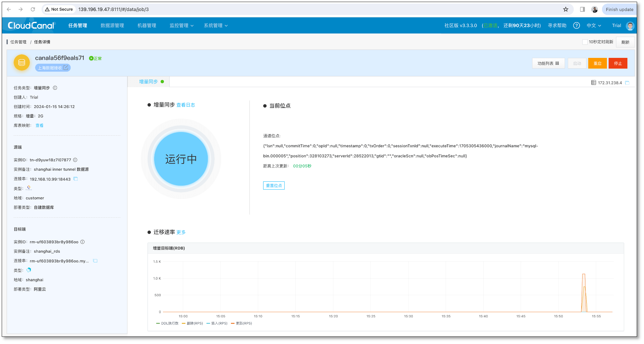Enable the 10秒定时刷新 checkbox

click(x=584, y=42)
